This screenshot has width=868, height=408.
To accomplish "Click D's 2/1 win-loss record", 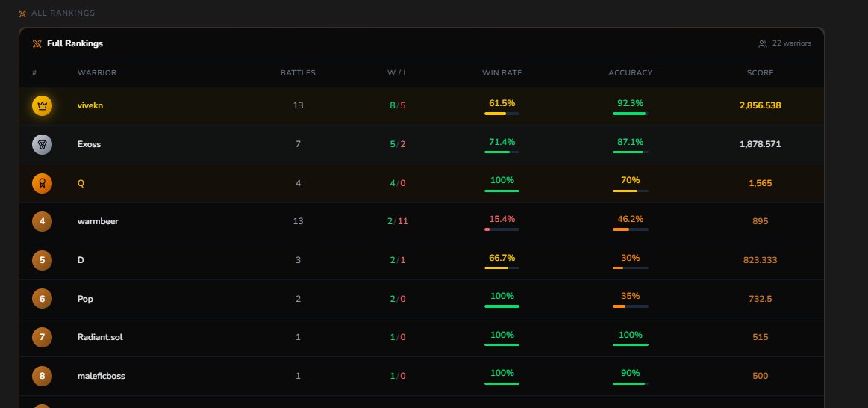I will [398, 260].
